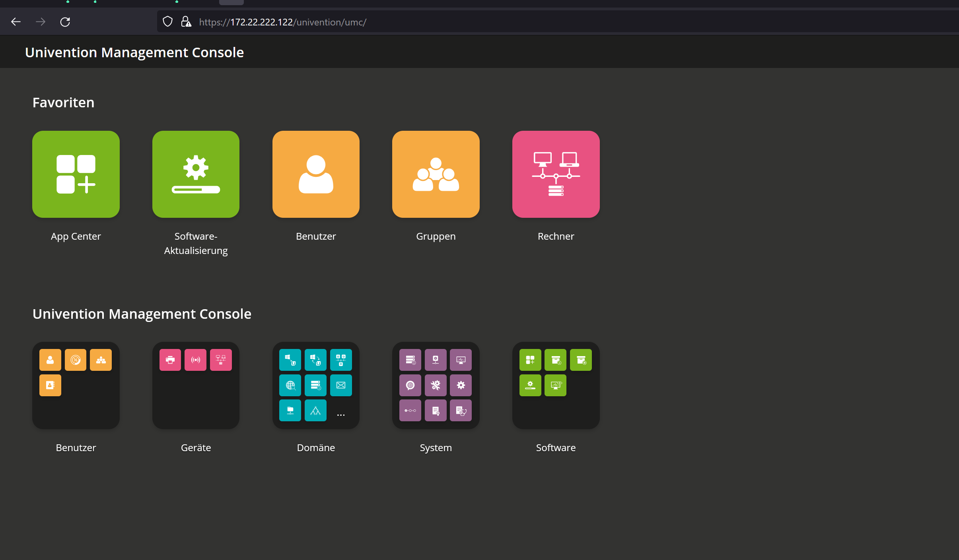The image size is (959, 560).
Task: Click the Windows sync arrows icon in Domäne
Action: tap(315, 360)
